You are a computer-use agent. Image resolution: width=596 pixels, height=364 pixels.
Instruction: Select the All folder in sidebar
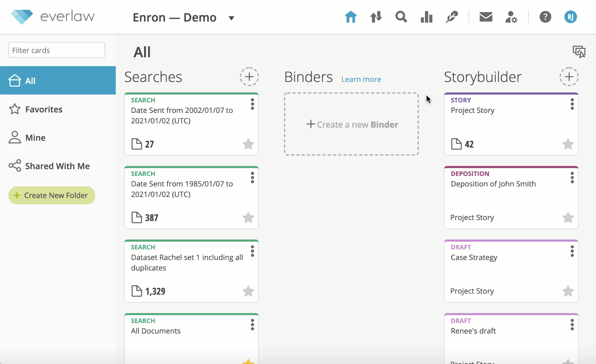(58, 81)
